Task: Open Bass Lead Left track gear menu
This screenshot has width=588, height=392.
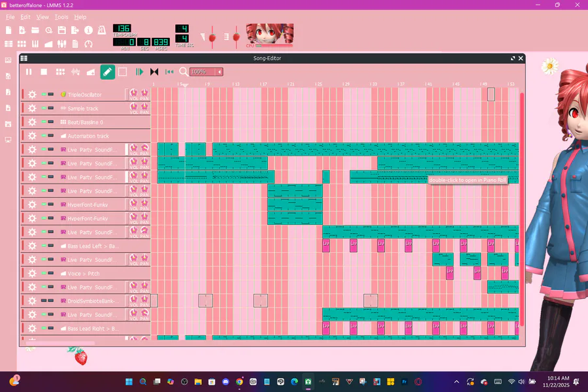Action: tap(32, 246)
